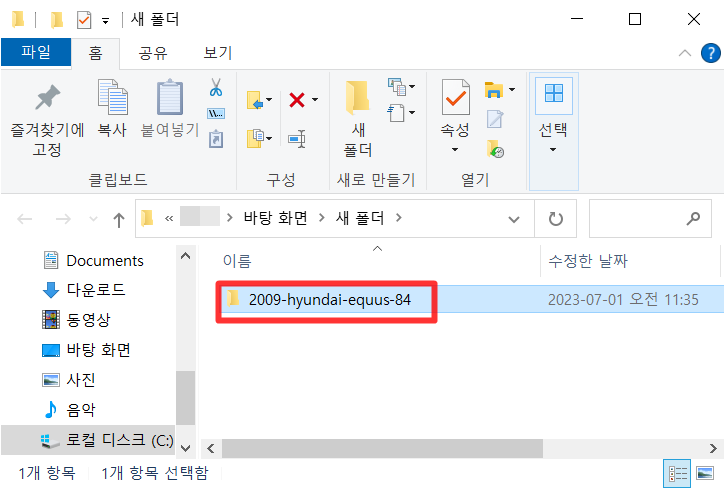Open the Easy access dropdown
Image resolution: width=725 pixels, height=489 pixels.
pyautogui.click(x=401, y=112)
